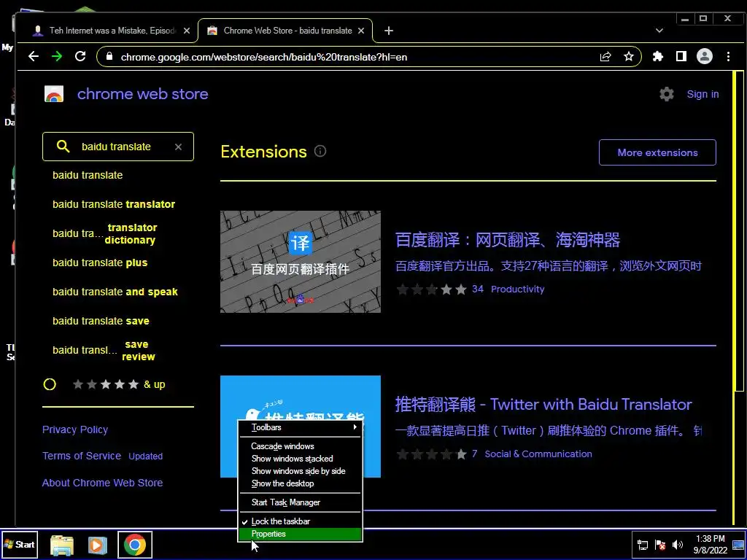Clear the baidu translate search box

[178, 147]
